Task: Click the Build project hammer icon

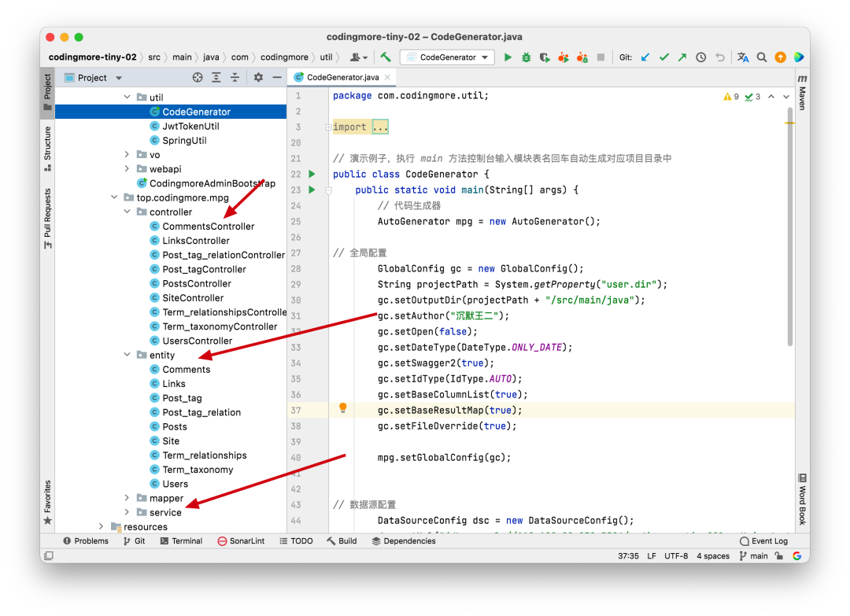Action: 386,57
